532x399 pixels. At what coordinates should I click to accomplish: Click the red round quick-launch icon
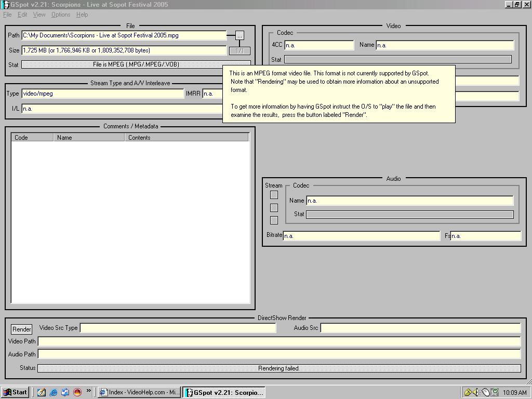click(x=77, y=392)
